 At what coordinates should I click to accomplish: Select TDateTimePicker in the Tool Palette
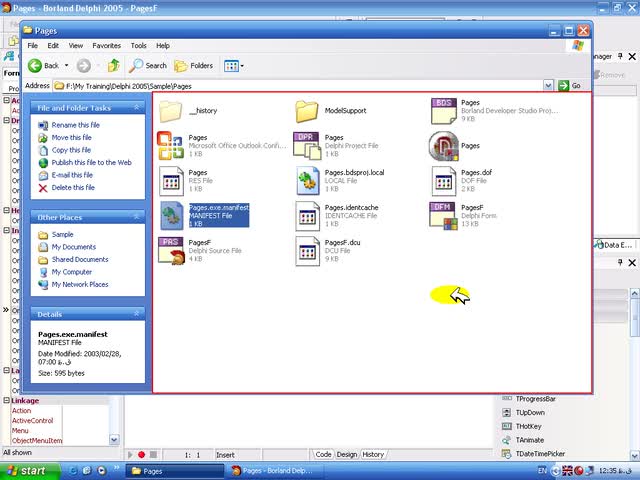[540, 454]
